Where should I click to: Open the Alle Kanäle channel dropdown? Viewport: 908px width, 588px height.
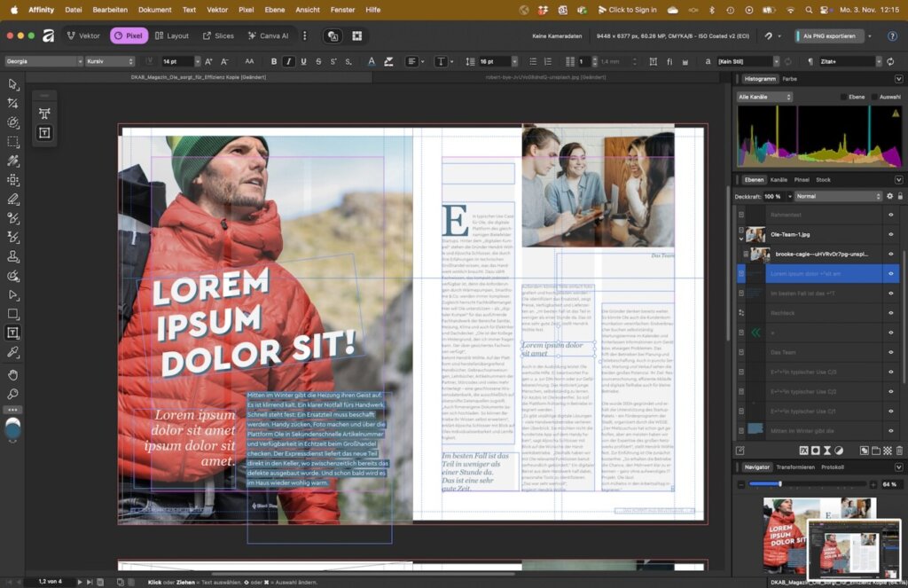(764, 97)
